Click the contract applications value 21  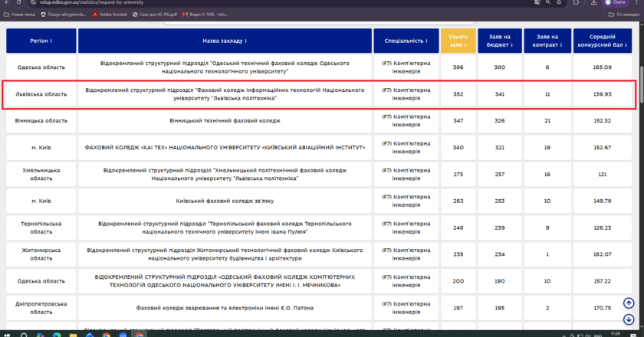(547, 121)
